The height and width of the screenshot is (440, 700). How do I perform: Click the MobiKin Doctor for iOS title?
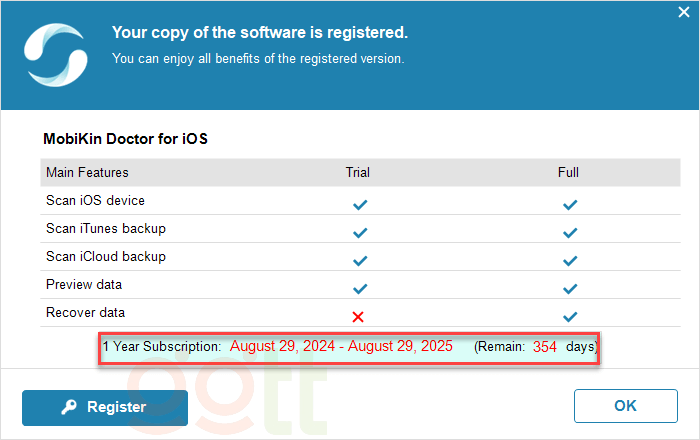pyautogui.click(x=125, y=139)
